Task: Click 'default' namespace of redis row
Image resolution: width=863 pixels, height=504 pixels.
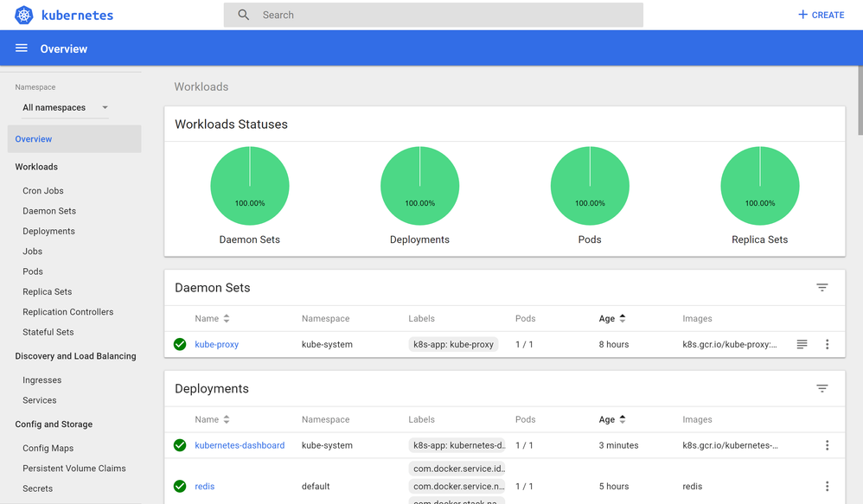Action: tap(316, 487)
